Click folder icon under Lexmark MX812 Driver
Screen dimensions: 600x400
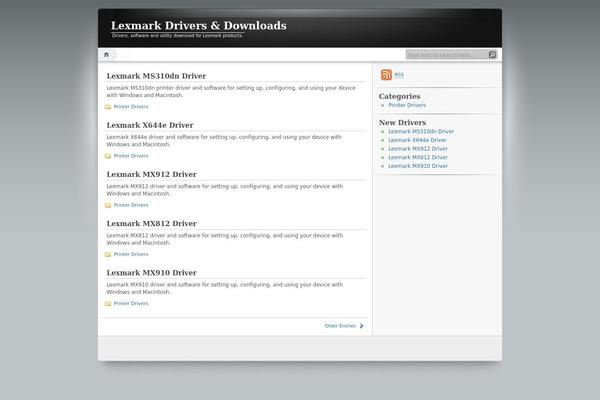click(x=108, y=255)
